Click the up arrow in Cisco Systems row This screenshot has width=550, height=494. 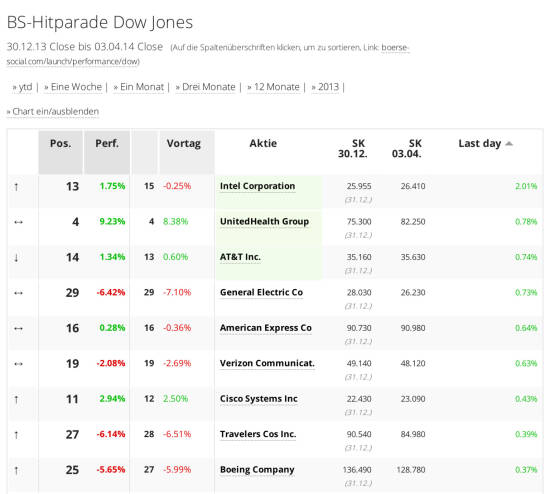pyautogui.click(x=16, y=399)
